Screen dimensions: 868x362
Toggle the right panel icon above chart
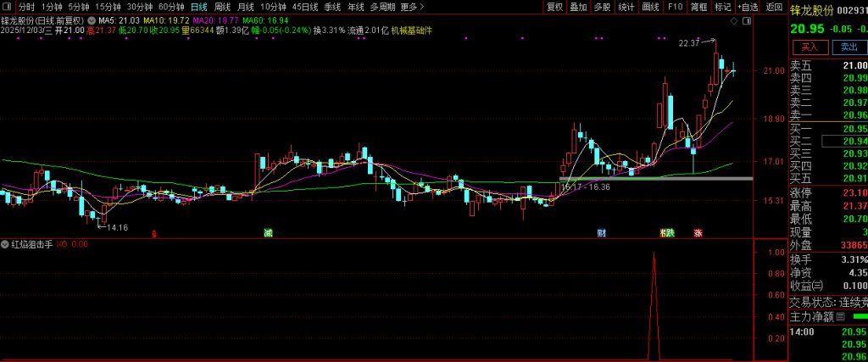coord(746,21)
